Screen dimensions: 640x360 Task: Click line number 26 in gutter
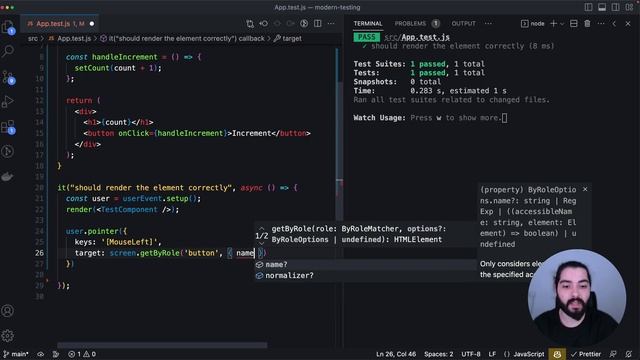click(x=39, y=253)
